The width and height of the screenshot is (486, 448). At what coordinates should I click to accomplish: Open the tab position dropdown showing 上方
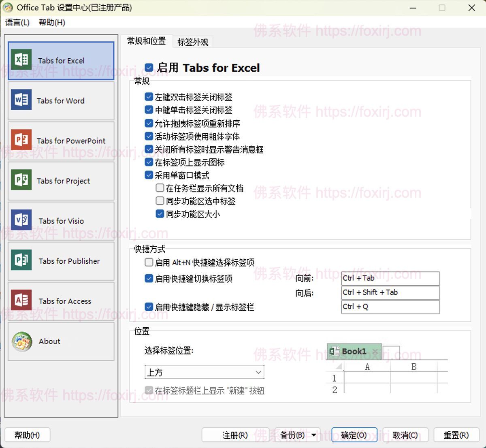(x=258, y=372)
